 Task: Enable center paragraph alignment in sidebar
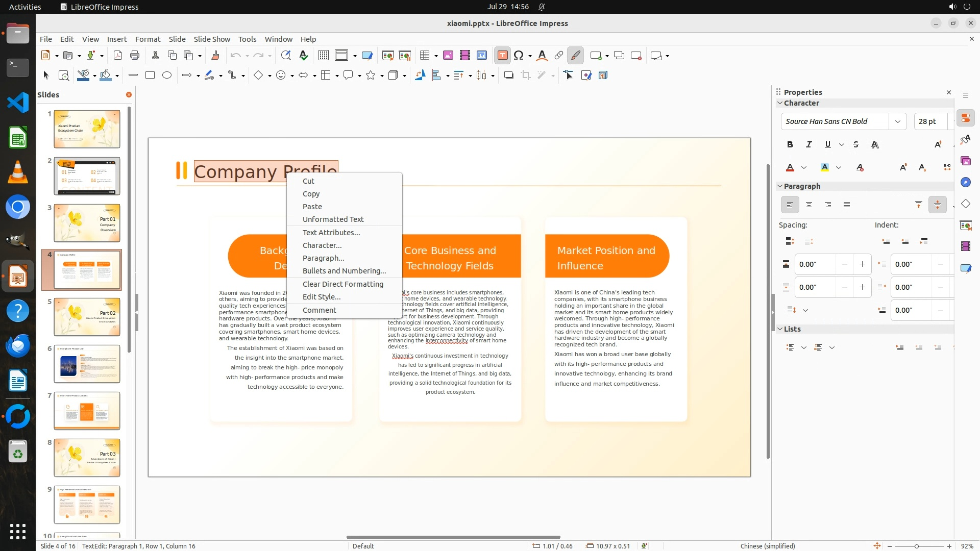tap(809, 205)
